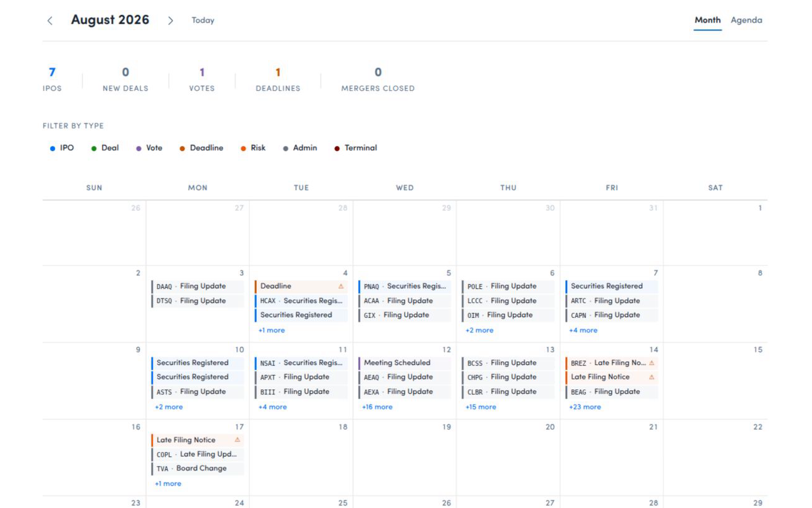This screenshot has height=508, width=812.
Task: Click the 1 Deadlines summary stat
Action: pyautogui.click(x=278, y=80)
